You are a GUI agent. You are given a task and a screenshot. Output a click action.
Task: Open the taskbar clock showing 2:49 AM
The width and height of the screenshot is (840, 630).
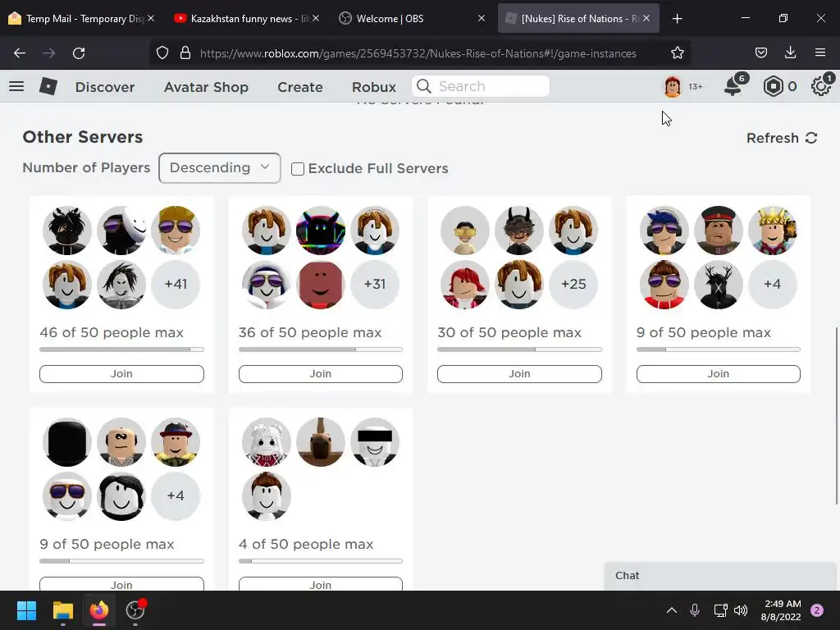[x=781, y=610]
